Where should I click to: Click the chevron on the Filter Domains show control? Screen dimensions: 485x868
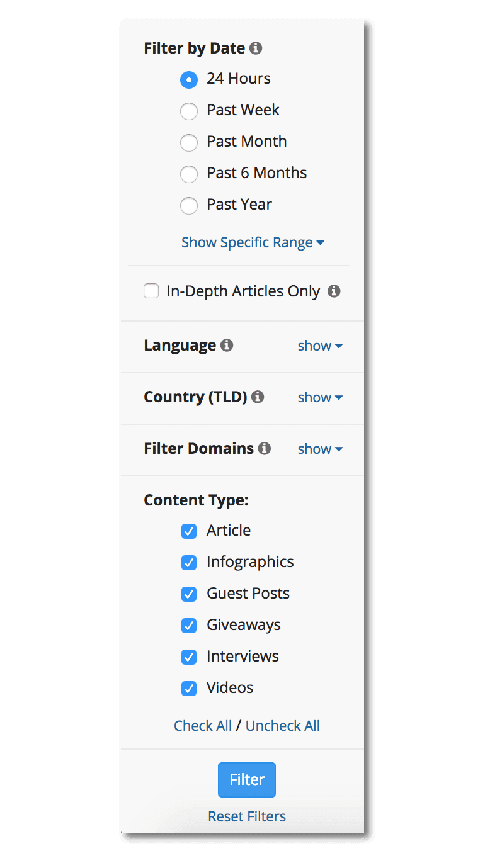[338, 449]
